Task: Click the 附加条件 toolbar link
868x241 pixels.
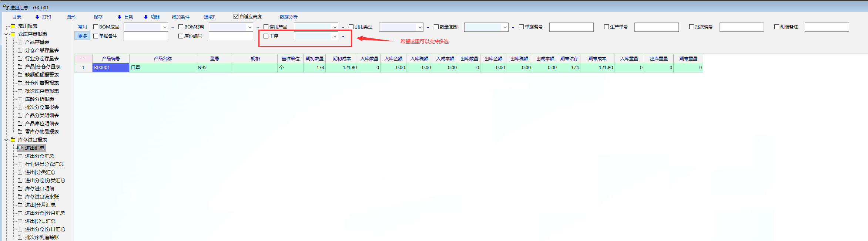Action: point(180,17)
